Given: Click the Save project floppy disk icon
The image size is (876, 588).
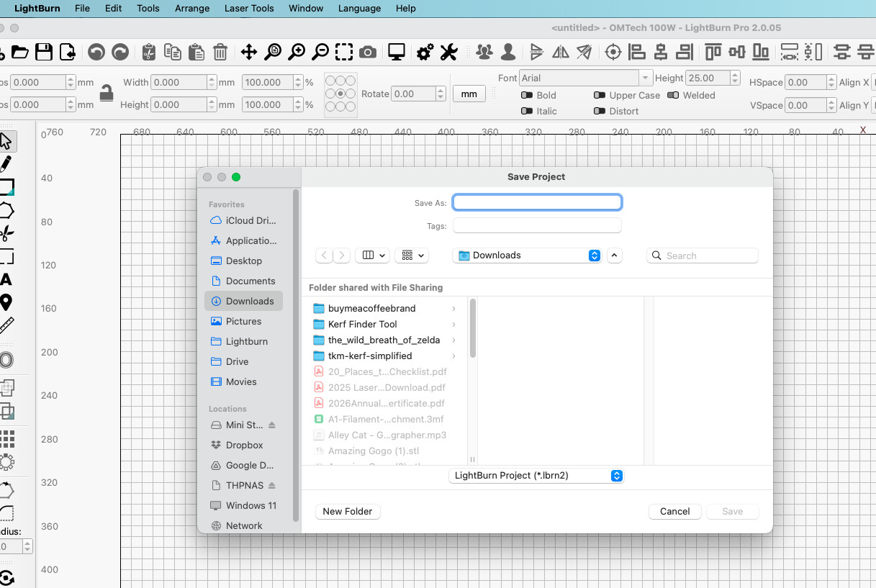Looking at the screenshot, I should [x=44, y=52].
